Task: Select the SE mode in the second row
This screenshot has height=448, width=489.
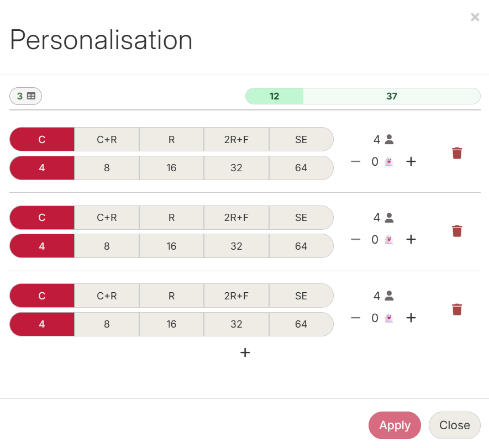Action: (x=301, y=218)
